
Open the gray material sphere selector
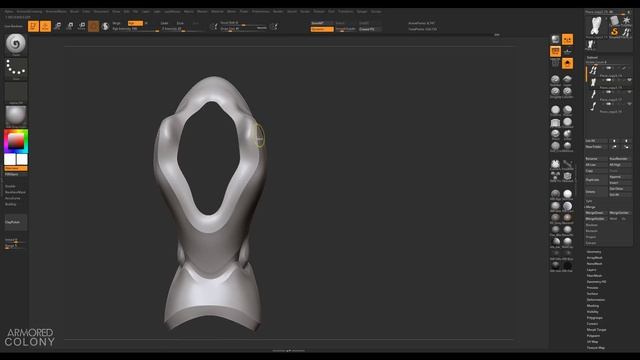(16, 116)
